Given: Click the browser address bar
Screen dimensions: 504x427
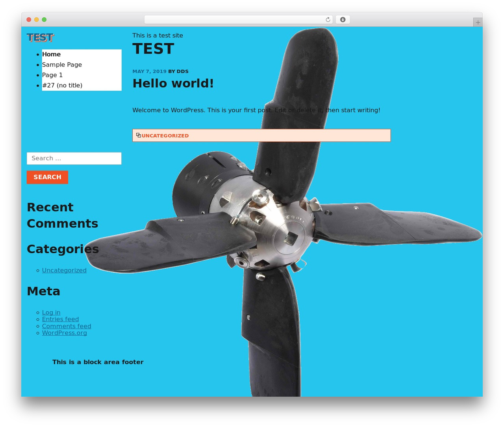Looking at the screenshot, I should coord(239,20).
